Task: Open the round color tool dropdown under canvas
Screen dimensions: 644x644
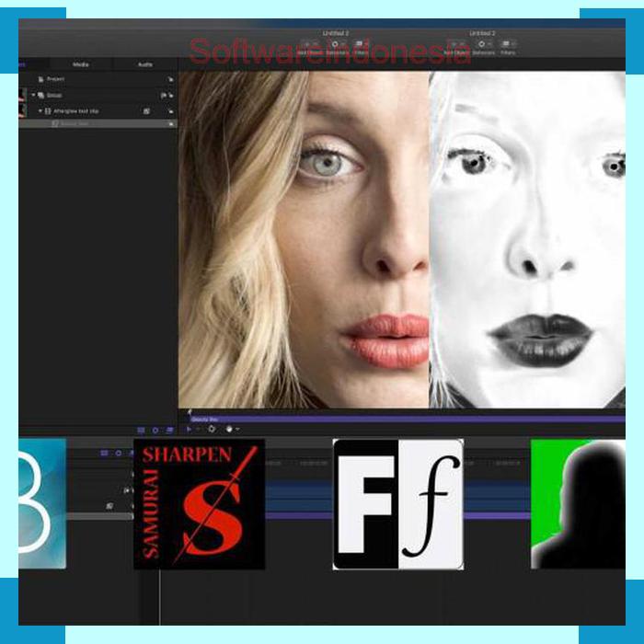Action: (232, 430)
